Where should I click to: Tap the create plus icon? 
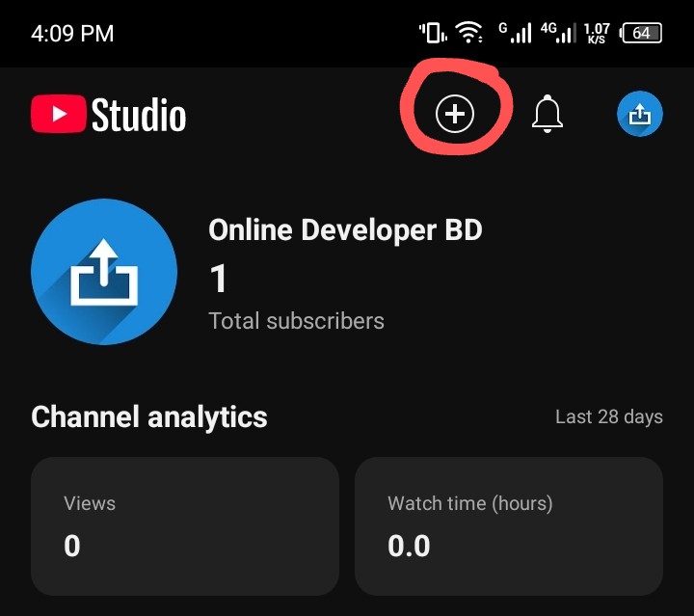coord(455,114)
